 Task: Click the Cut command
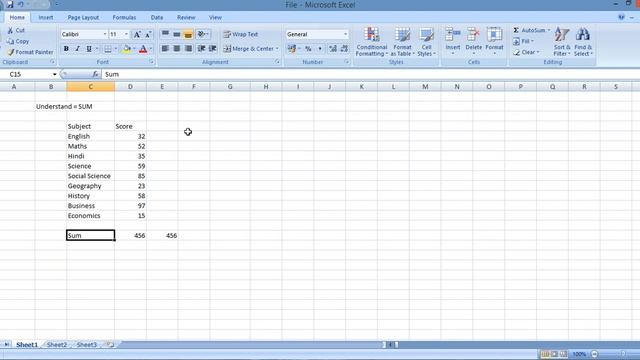[x=16, y=31]
